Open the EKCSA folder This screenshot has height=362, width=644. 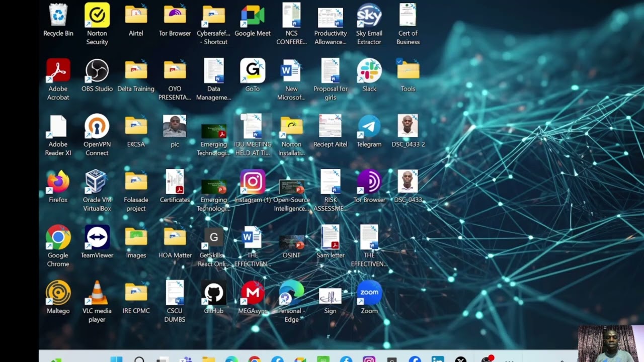(x=136, y=126)
